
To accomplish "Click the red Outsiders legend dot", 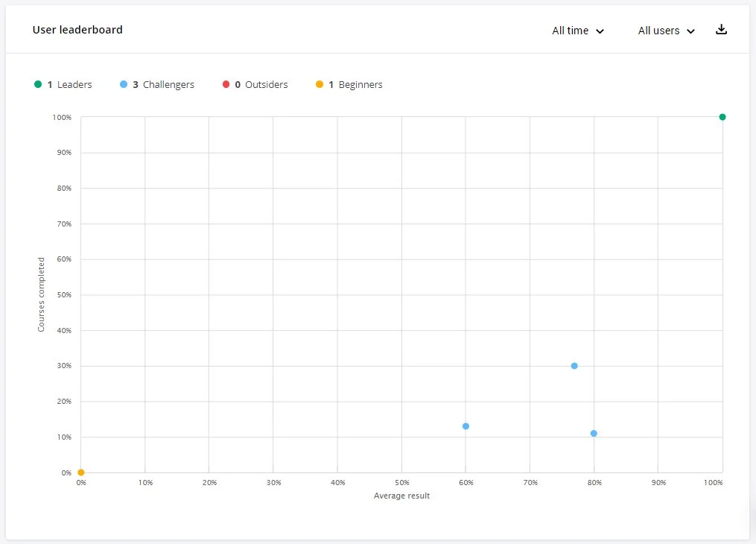I will tap(225, 84).
